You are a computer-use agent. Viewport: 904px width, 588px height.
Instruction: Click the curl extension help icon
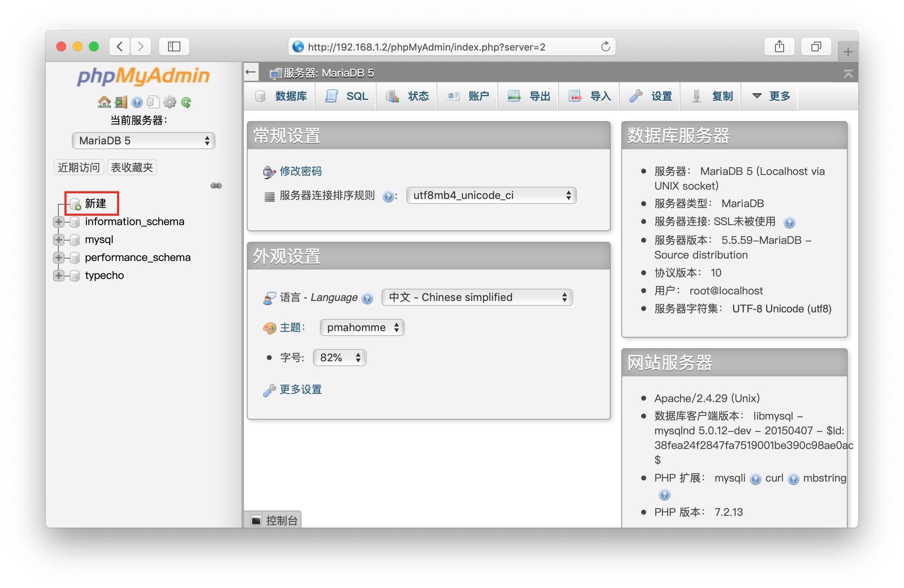[x=793, y=479]
